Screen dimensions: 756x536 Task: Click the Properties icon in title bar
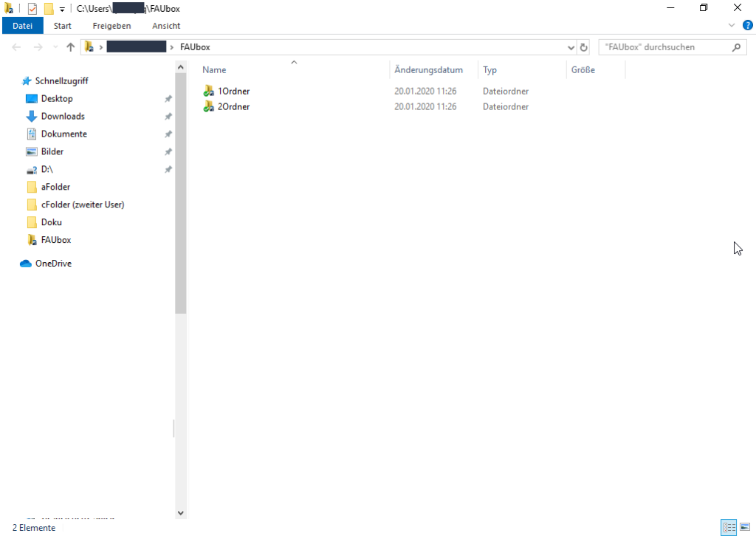pyautogui.click(x=32, y=9)
